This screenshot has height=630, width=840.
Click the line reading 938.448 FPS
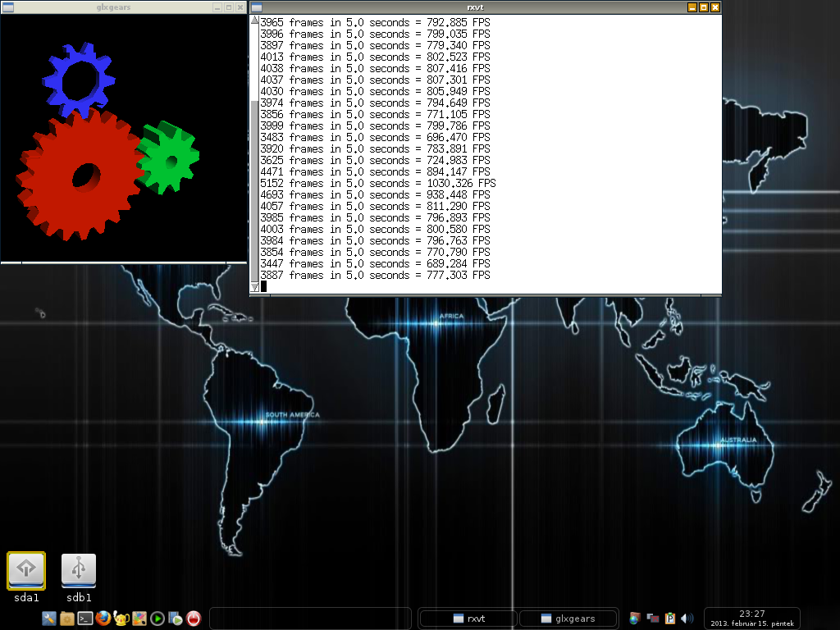tap(375, 194)
